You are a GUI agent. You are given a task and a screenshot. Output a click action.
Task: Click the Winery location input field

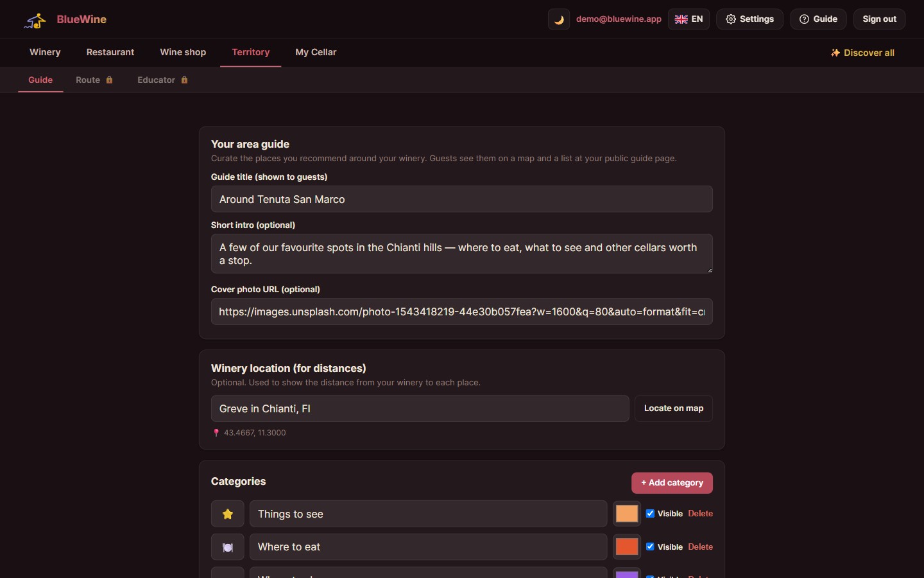[420, 408]
